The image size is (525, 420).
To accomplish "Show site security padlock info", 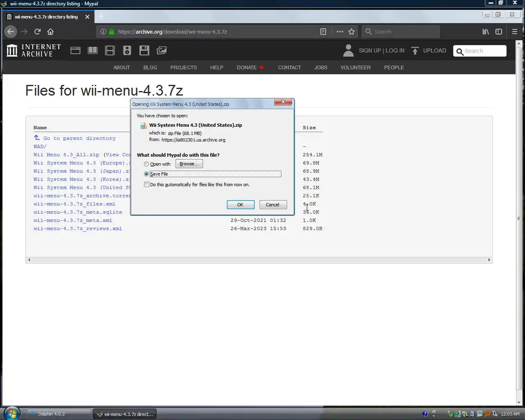I will [111, 32].
